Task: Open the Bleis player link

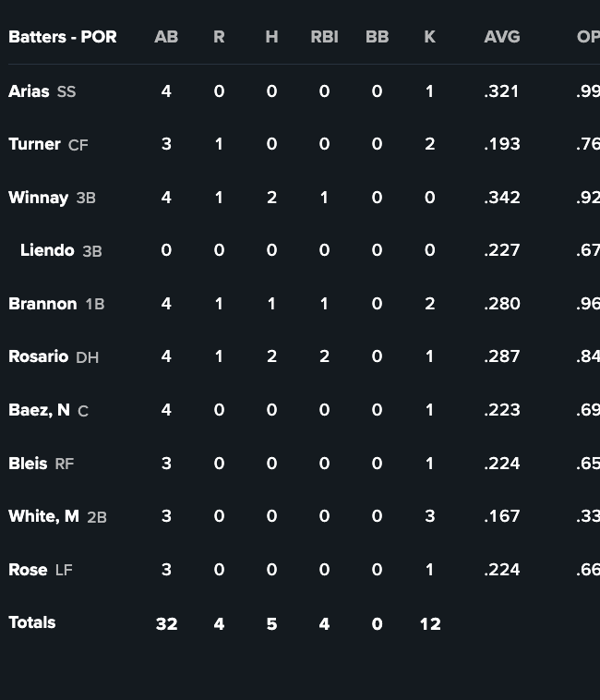Action: point(28,464)
